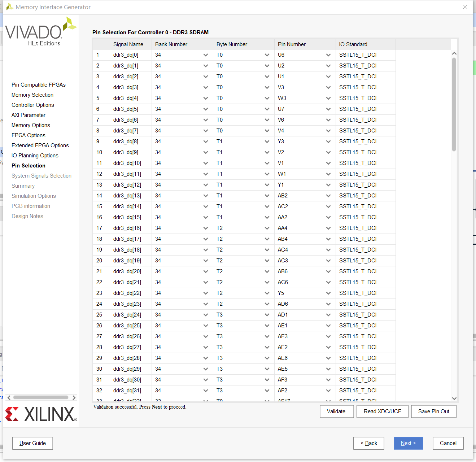Click the Pin Number column header

(x=305, y=44)
